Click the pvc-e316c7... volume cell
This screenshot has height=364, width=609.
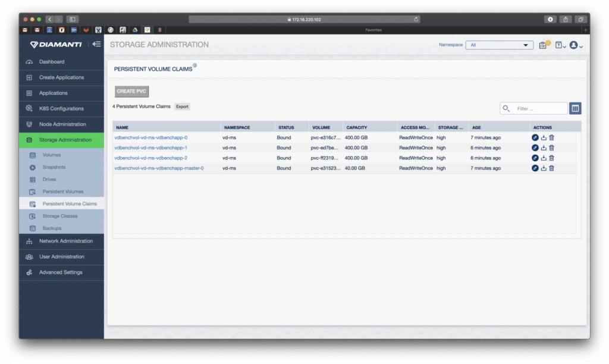point(325,137)
